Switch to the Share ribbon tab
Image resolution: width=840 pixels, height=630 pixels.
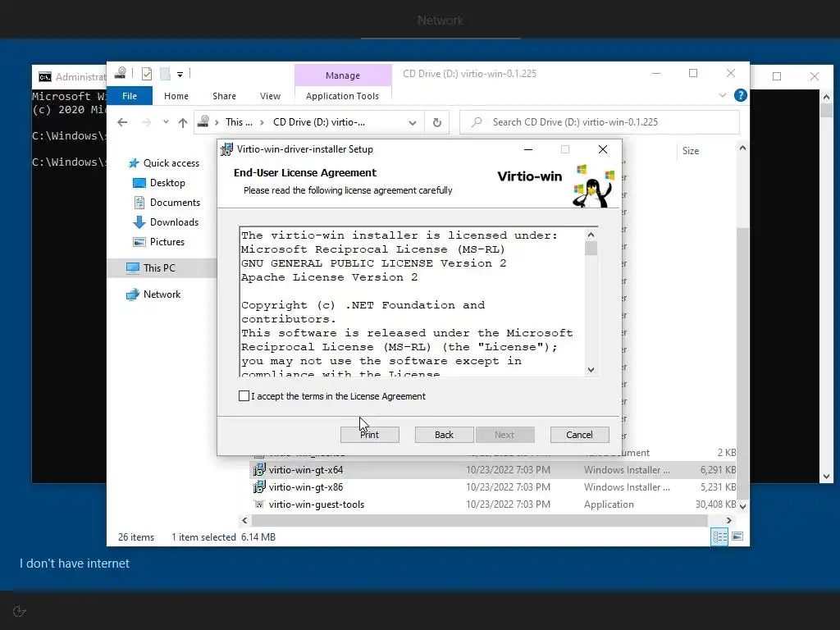coord(224,96)
